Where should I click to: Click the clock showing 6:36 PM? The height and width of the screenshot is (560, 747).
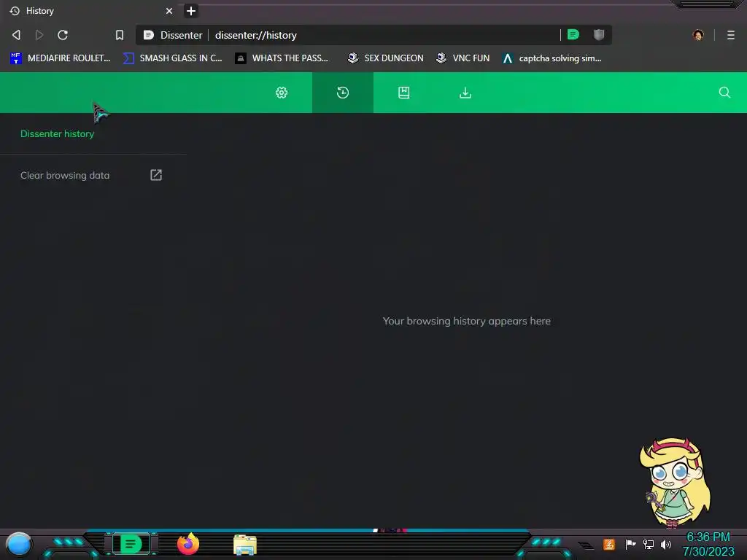coord(708,544)
